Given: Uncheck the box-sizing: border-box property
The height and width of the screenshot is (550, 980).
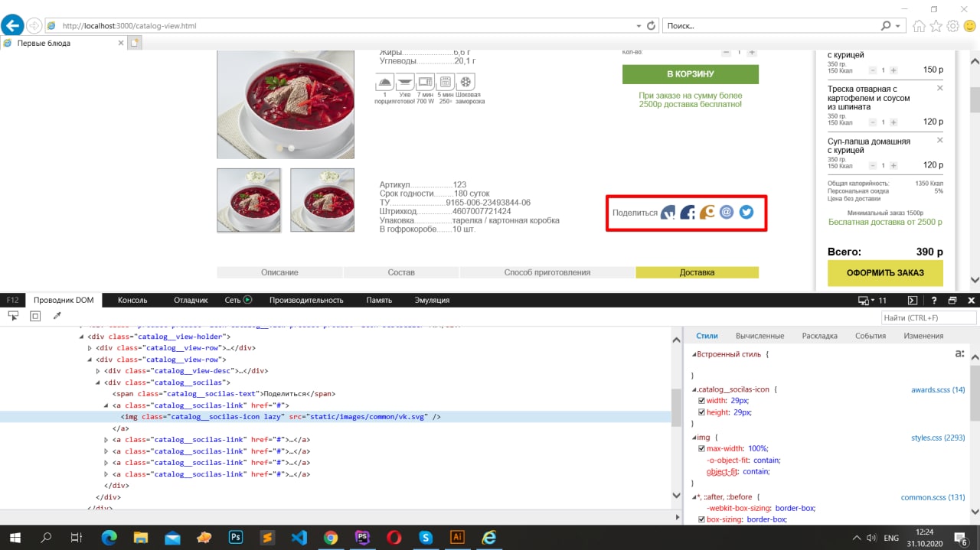Looking at the screenshot, I should pyautogui.click(x=702, y=519).
